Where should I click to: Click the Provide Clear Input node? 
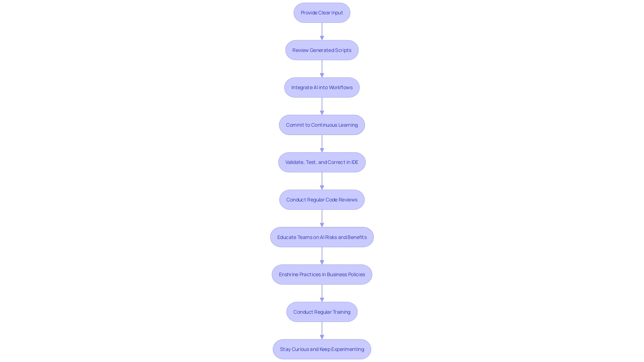point(322,13)
